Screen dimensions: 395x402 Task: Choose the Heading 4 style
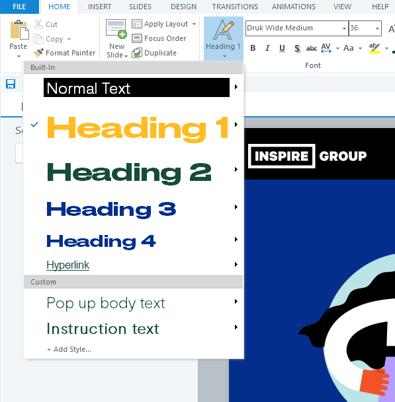(x=101, y=241)
